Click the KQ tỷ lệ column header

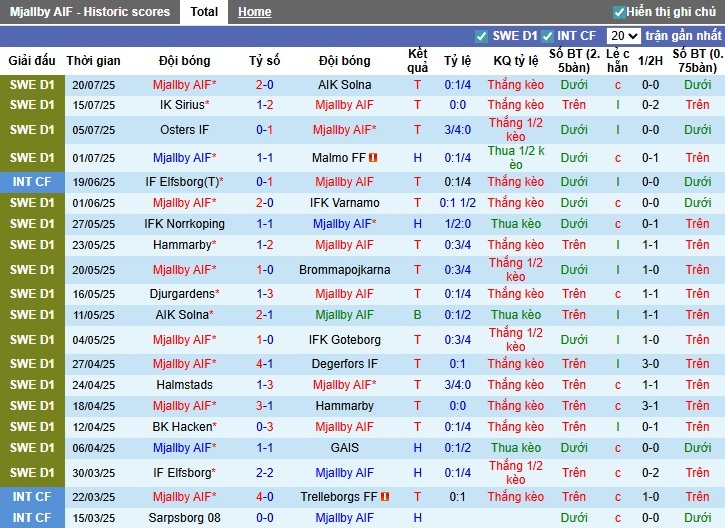(x=516, y=61)
